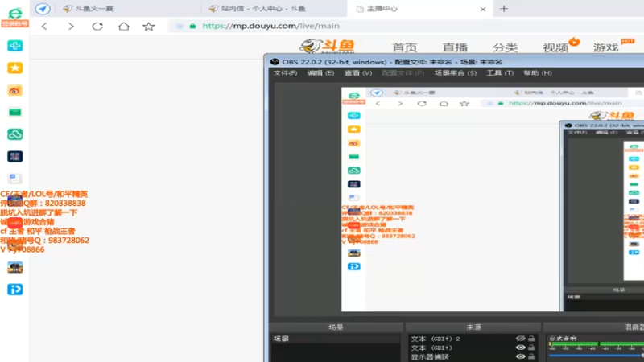The image size is (644, 362).
Task: Reload the current page
Action: [x=97, y=27]
